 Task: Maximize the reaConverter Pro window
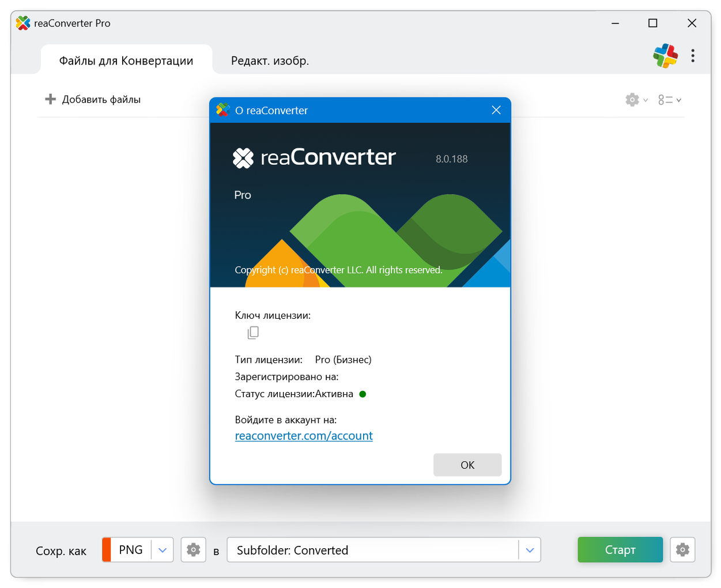652,23
